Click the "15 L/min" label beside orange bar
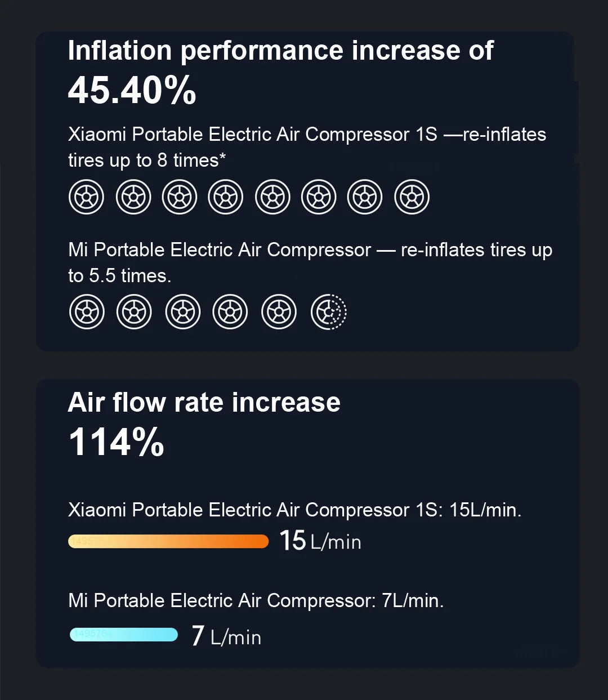 (320, 541)
